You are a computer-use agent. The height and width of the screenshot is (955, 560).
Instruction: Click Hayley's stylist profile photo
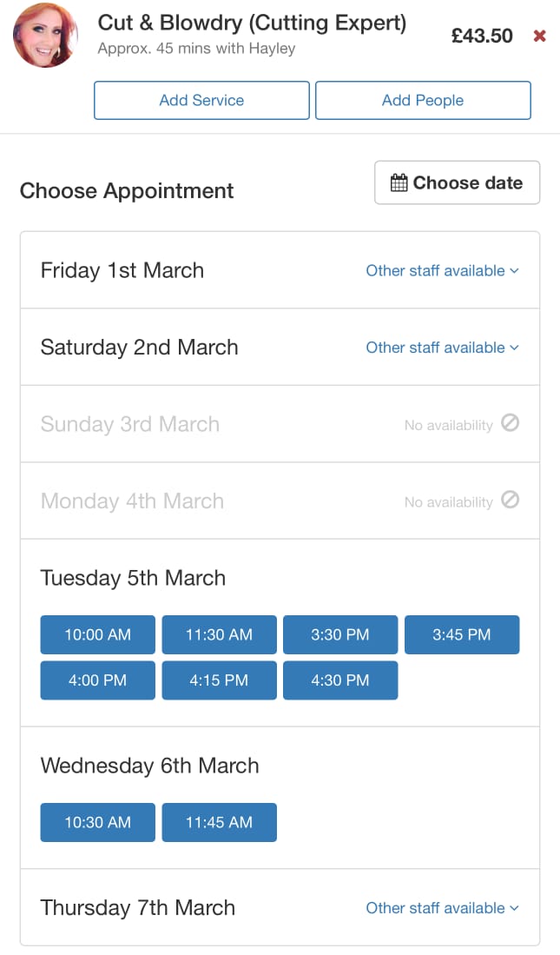pos(45,35)
